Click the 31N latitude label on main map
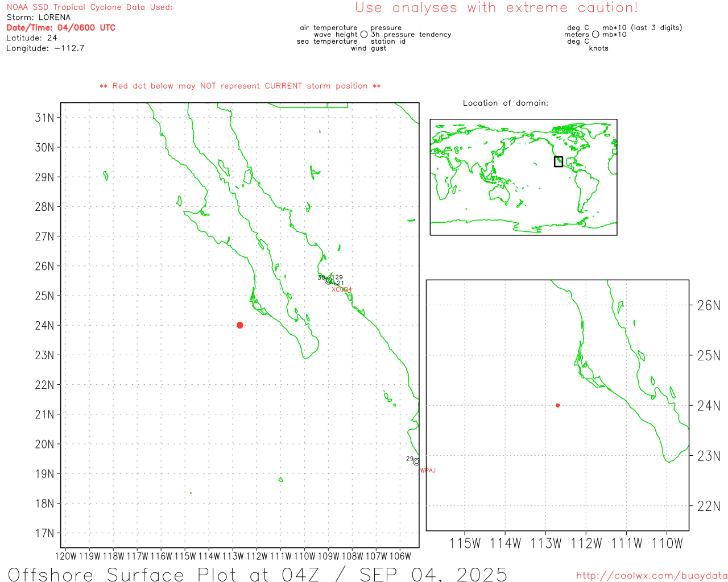The width and height of the screenshot is (728, 582). coord(45,118)
